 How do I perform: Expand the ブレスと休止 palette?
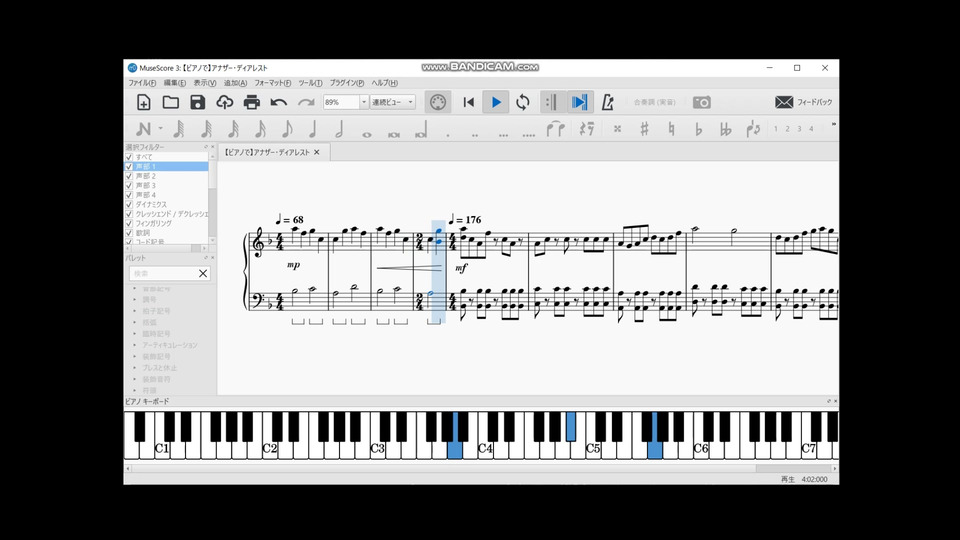point(135,368)
